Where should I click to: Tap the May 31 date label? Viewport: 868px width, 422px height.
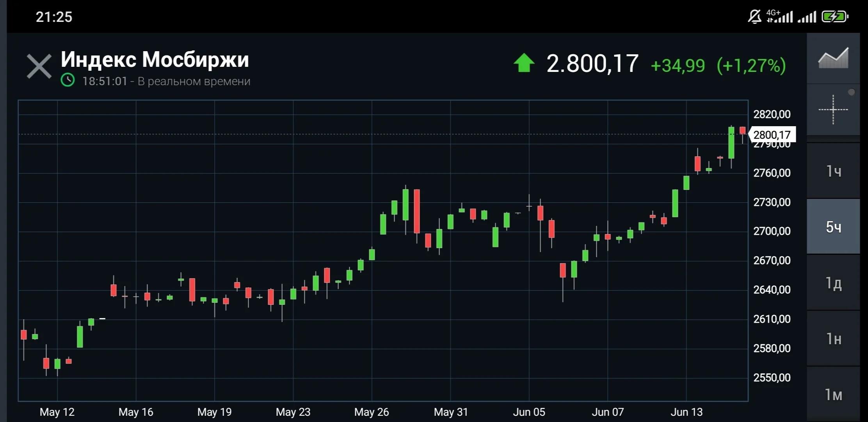[451, 412]
